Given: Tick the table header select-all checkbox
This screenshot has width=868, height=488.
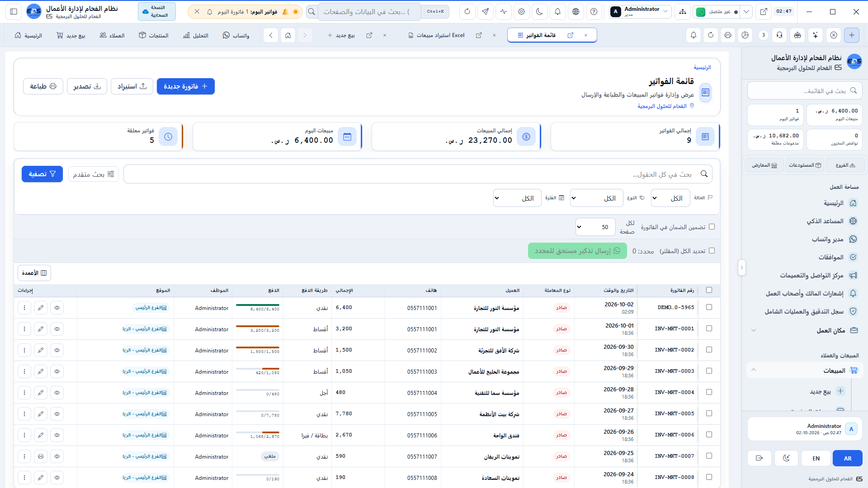Looking at the screenshot, I should (709, 290).
